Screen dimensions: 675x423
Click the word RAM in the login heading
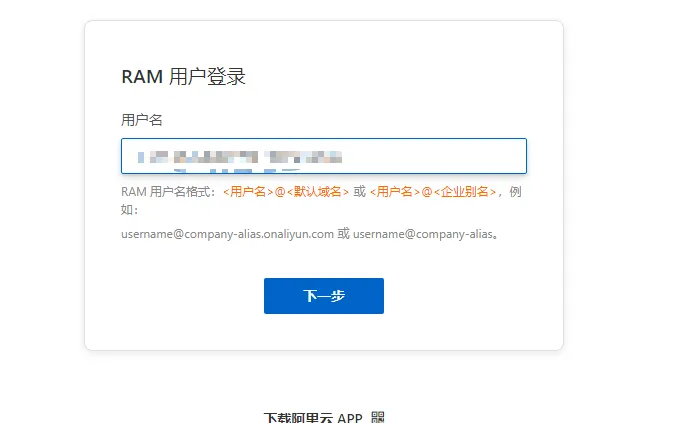pyautogui.click(x=142, y=77)
